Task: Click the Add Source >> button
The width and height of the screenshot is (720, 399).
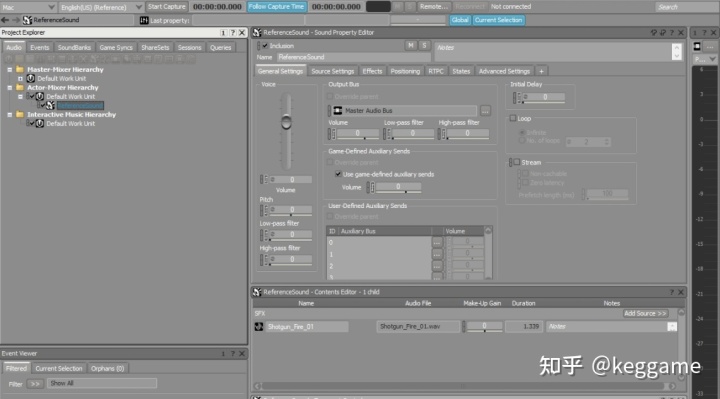Action: (x=645, y=313)
